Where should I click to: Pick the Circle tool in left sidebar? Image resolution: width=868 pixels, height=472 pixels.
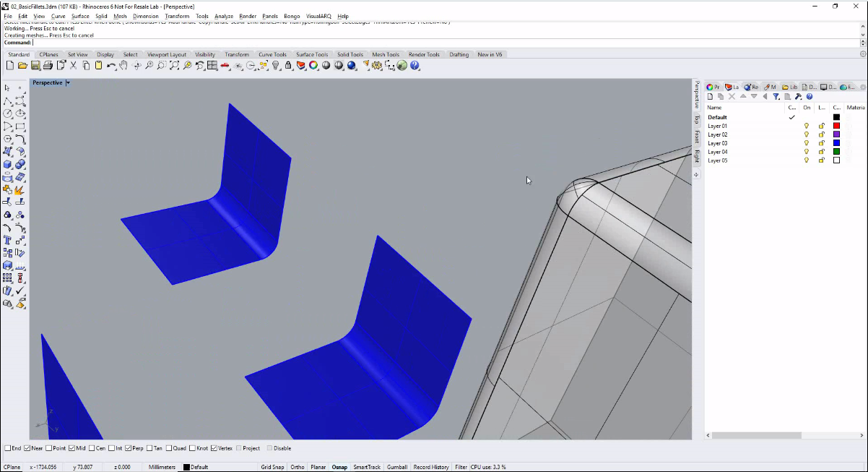[x=7, y=113]
